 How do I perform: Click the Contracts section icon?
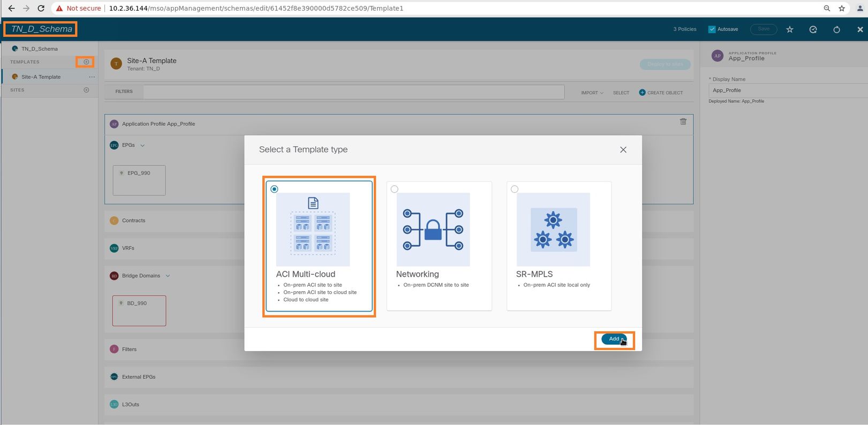point(114,221)
